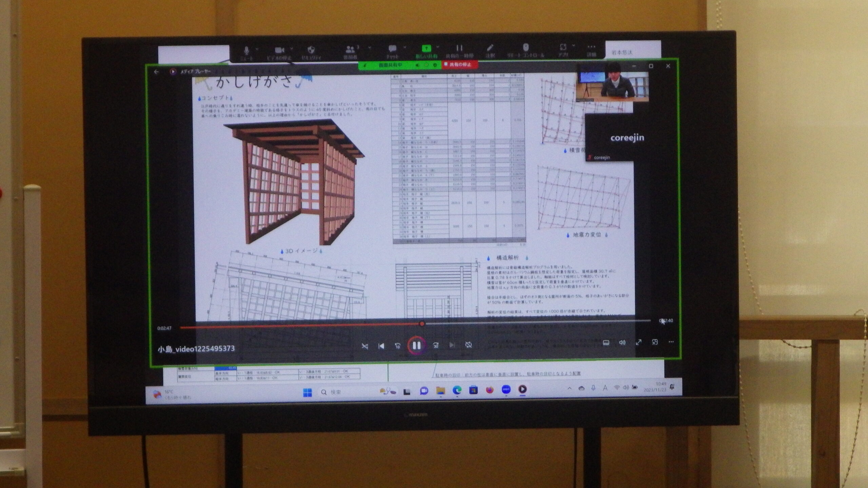Pause the video in Media Player
This screenshot has width=868, height=488.
[x=416, y=345]
